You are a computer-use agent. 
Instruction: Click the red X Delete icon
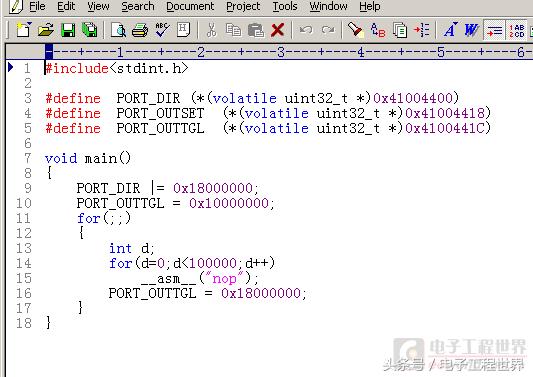coord(277,30)
